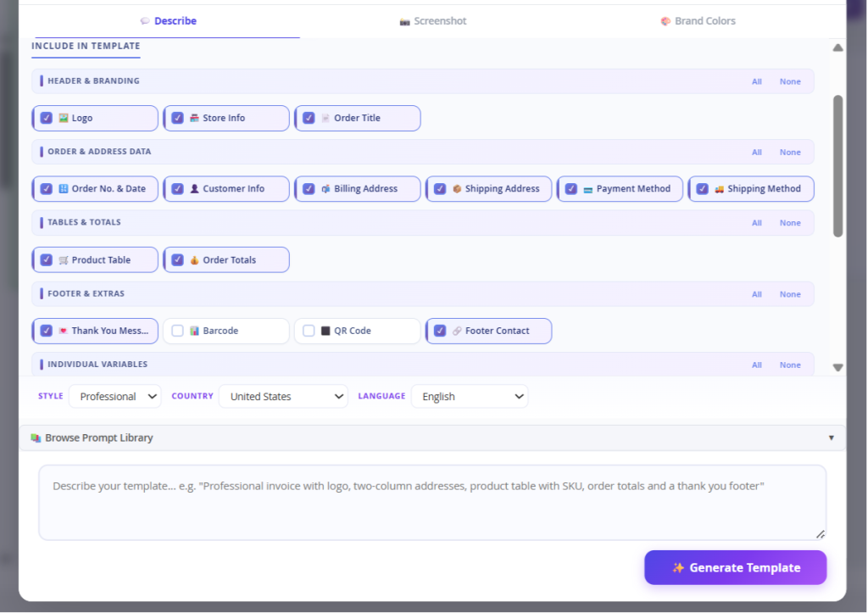Viewport: 868px width, 613px height.
Task: Click the scrollbar down arrow
Action: (x=838, y=368)
